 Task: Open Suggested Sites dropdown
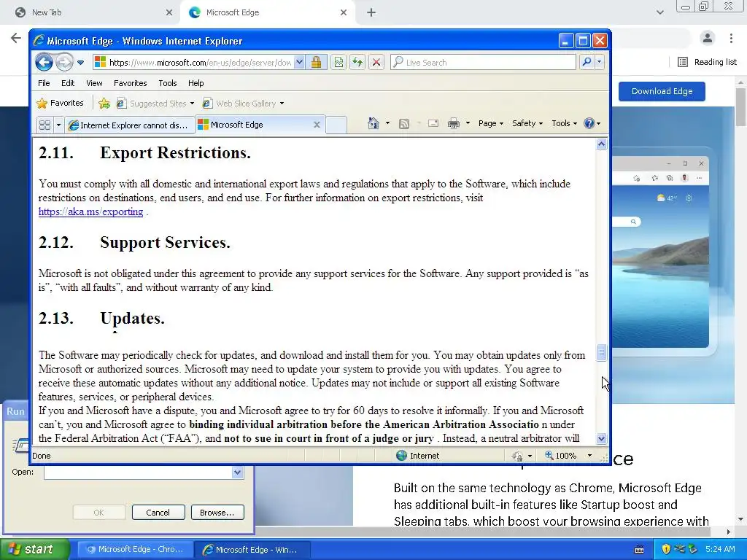192,104
